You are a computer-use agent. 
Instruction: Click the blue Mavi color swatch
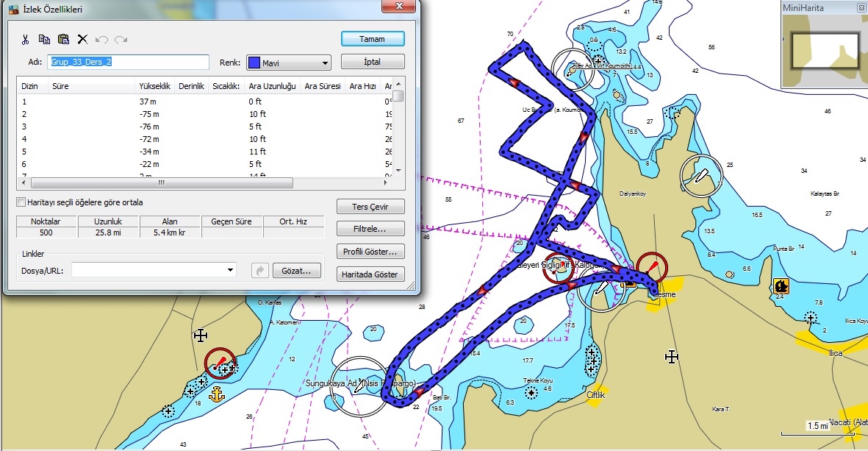pos(254,63)
